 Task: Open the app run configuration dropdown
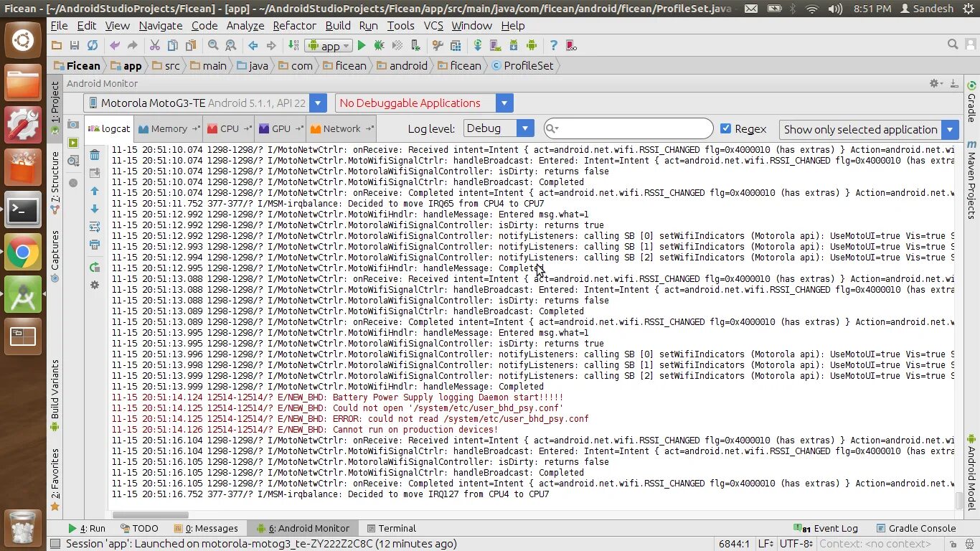(328, 45)
